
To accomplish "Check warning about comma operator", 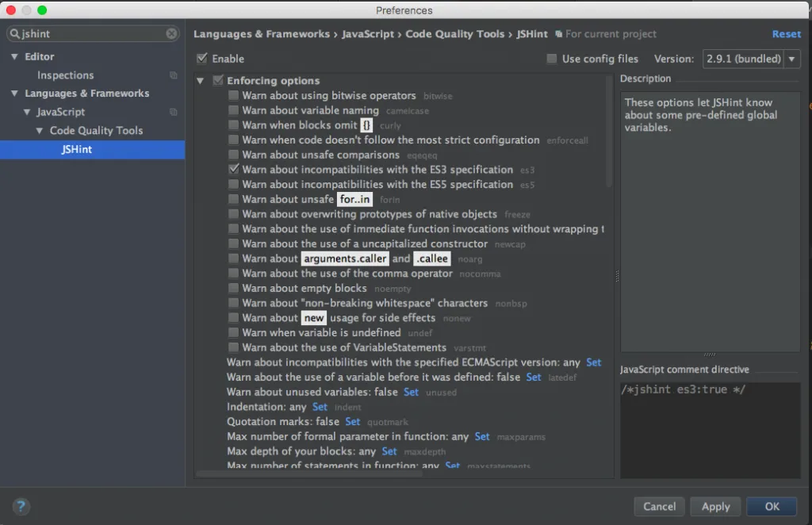I will [x=234, y=274].
